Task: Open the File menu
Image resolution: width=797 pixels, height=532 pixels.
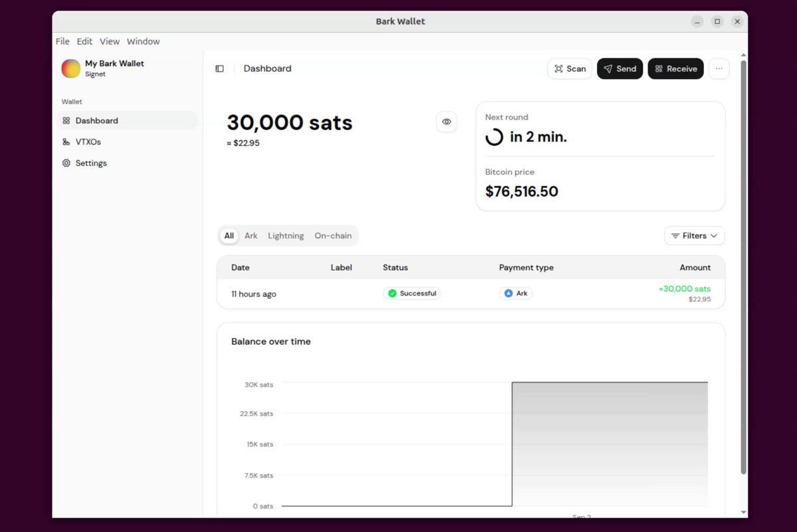Action: point(62,41)
